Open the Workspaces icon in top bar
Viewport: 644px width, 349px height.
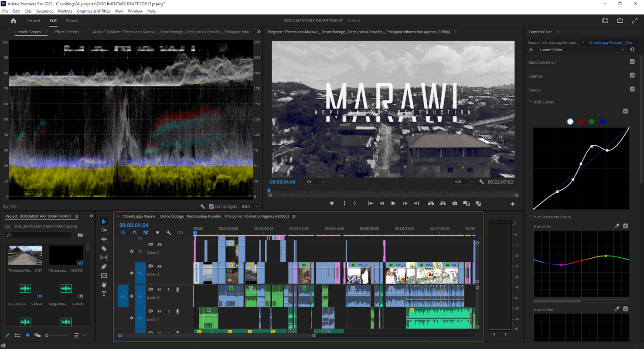605,21
